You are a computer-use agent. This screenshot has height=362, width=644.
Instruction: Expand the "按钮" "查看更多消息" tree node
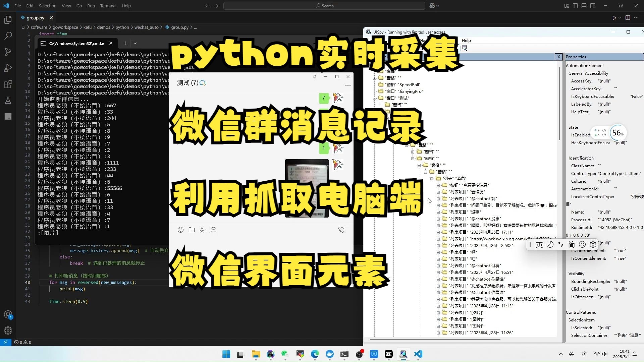tap(438, 185)
